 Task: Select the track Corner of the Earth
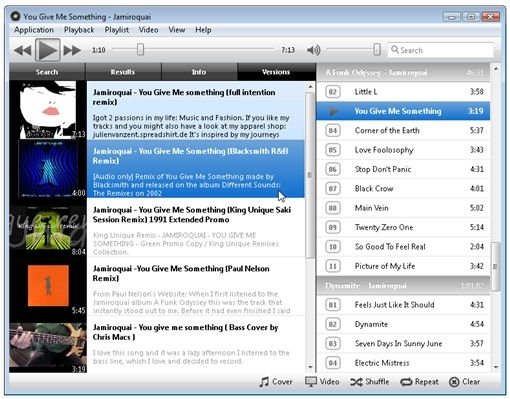(x=403, y=130)
